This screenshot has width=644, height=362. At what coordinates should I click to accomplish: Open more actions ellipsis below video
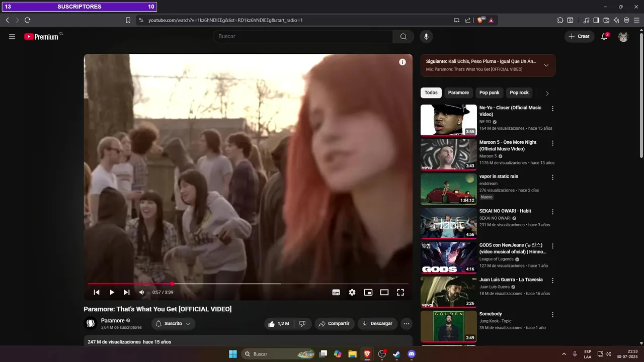point(407,324)
